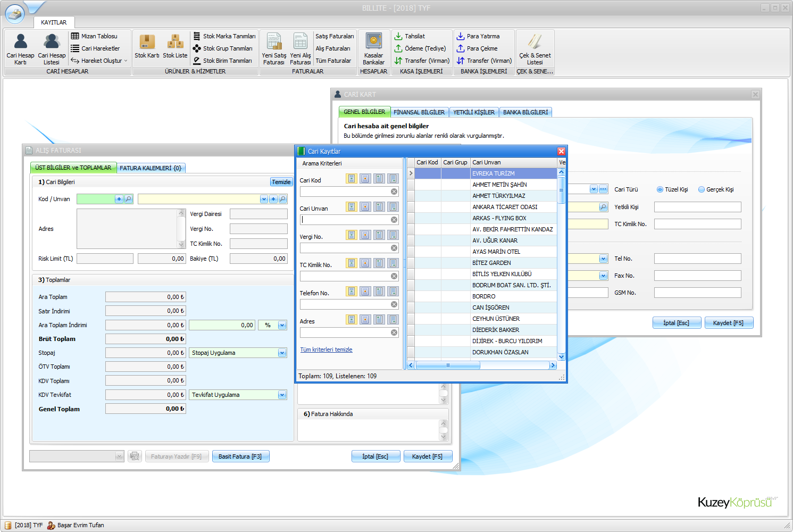Open the BILLITE application menu logo
Screen dimensions: 793x532
pos(15,13)
